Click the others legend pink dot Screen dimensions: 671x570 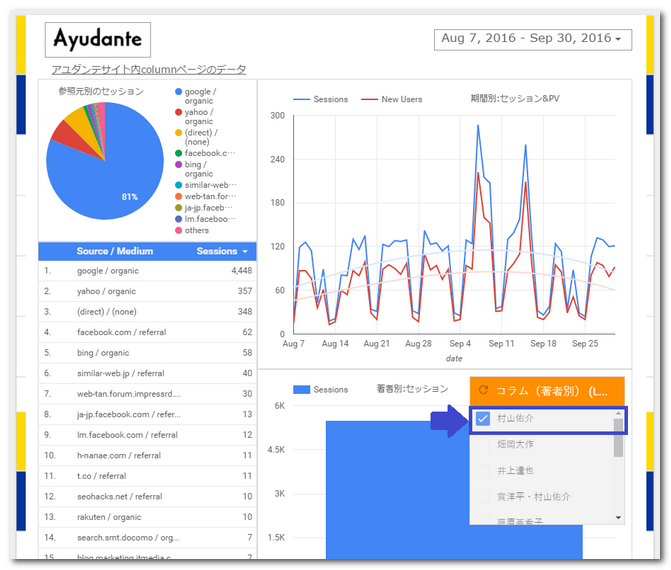tap(178, 231)
